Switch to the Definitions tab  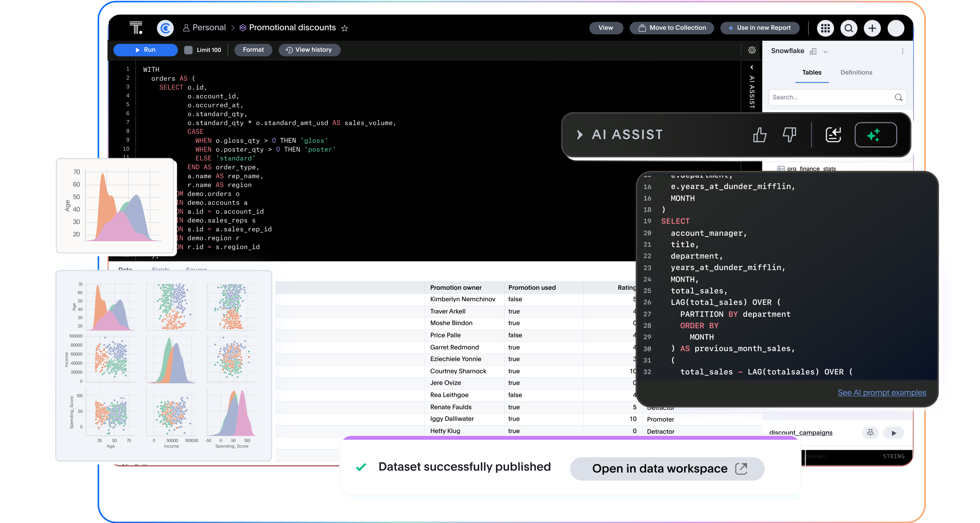(856, 72)
